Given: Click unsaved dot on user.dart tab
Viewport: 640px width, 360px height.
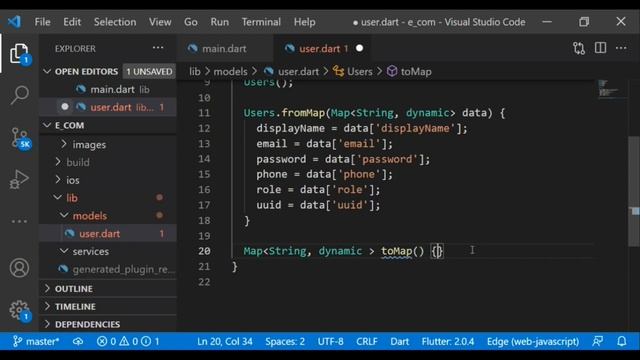Looking at the screenshot, I should (x=359, y=48).
